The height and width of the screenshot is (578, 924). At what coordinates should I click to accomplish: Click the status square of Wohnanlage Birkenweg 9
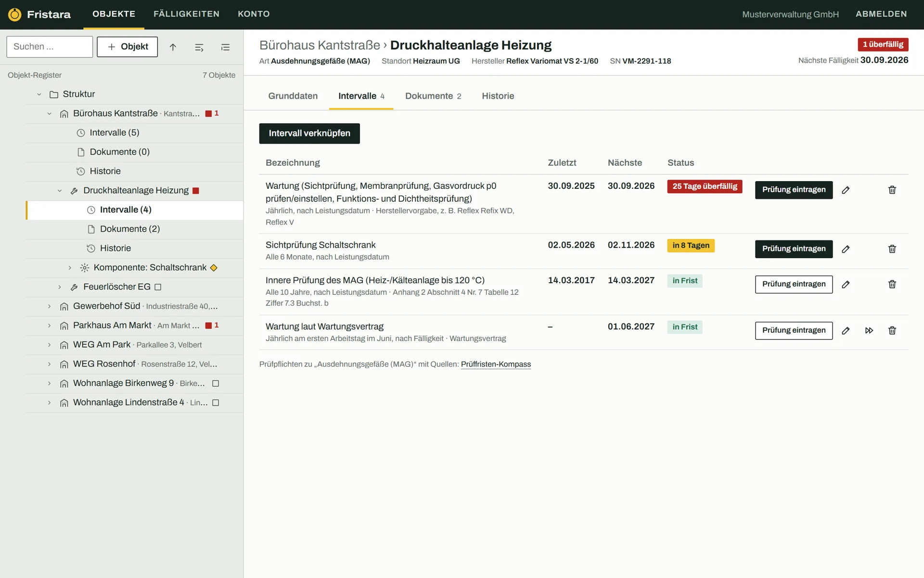[216, 383]
